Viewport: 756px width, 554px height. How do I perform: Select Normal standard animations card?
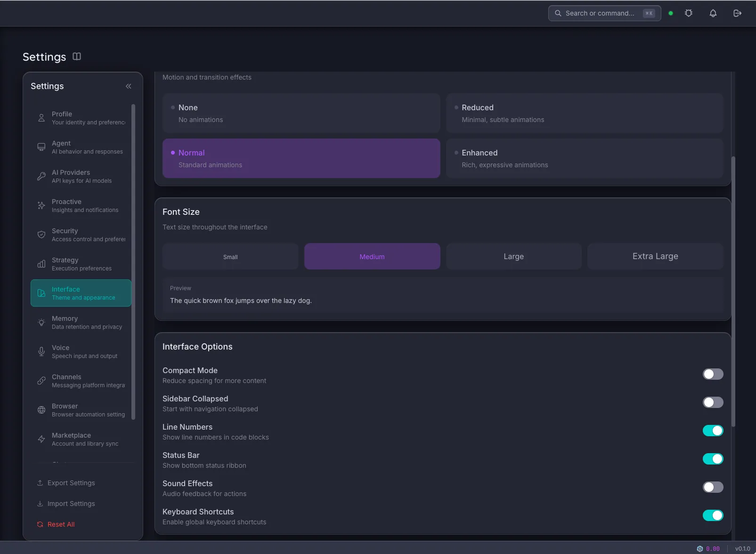click(301, 158)
